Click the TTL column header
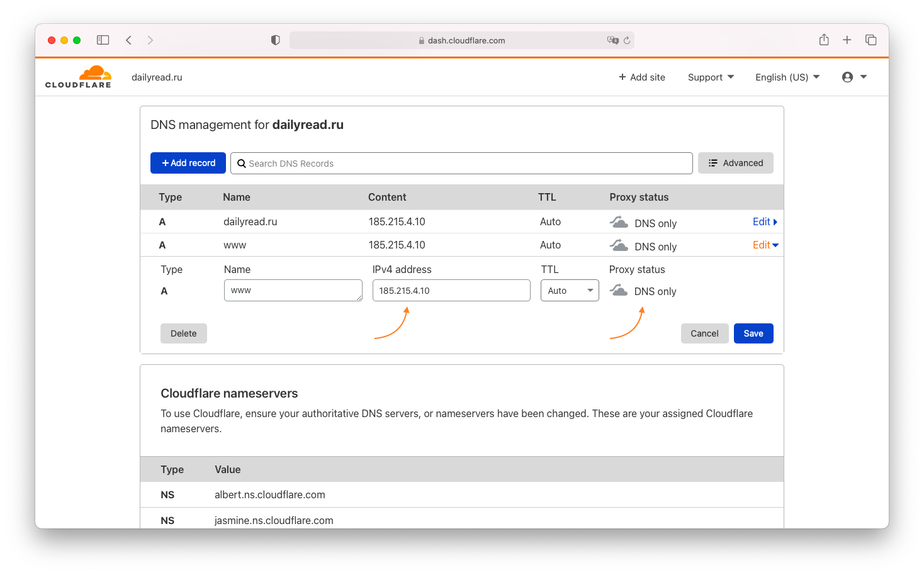This screenshot has height=575, width=924. point(547,197)
